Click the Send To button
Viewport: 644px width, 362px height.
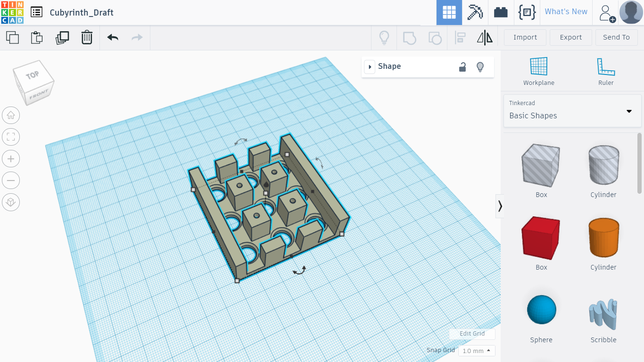pyautogui.click(x=616, y=37)
